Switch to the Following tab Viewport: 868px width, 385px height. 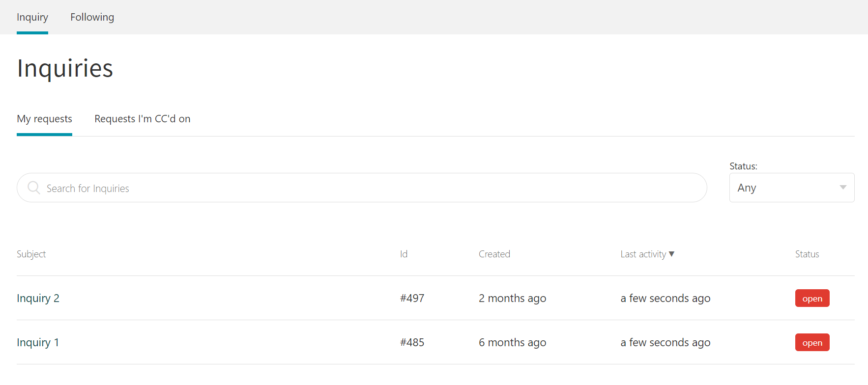[92, 17]
